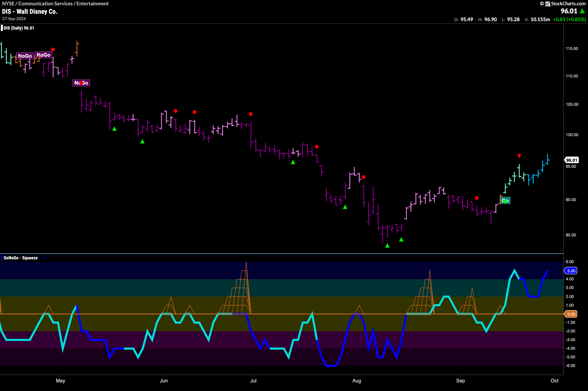Image resolution: width=588 pixels, height=391 pixels.
Task: Click the Sep label on time axis
Action: (x=460, y=381)
